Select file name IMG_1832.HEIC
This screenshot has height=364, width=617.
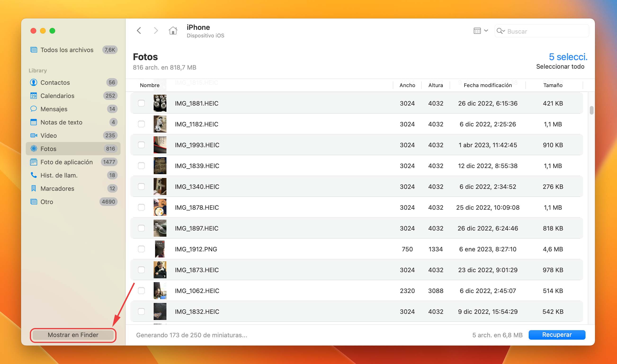tap(197, 312)
